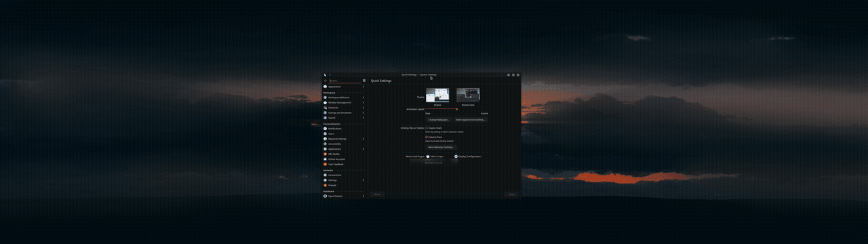This screenshot has height=244, width=868.
Task: Open the KDE Wallet entry
Action: click(x=344, y=154)
